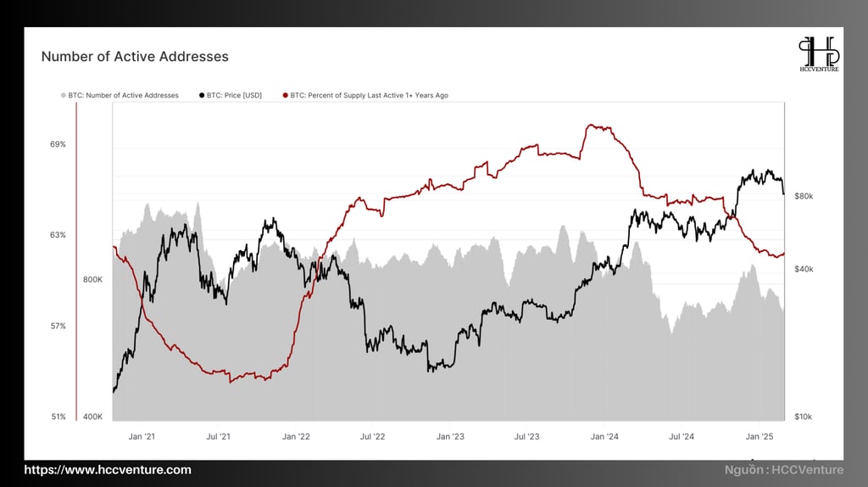This screenshot has width=868, height=487.
Task: Click the $40k price axis label
Action: click(x=804, y=269)
